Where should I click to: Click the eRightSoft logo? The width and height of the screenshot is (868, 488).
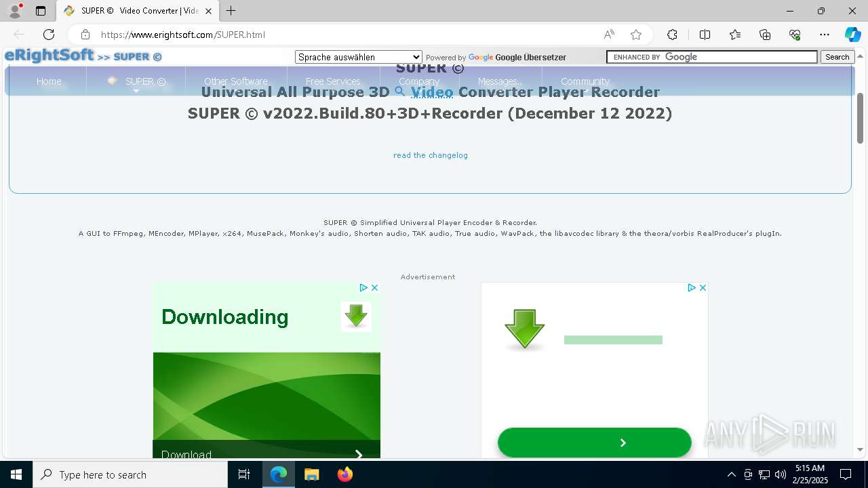point(49,56)
